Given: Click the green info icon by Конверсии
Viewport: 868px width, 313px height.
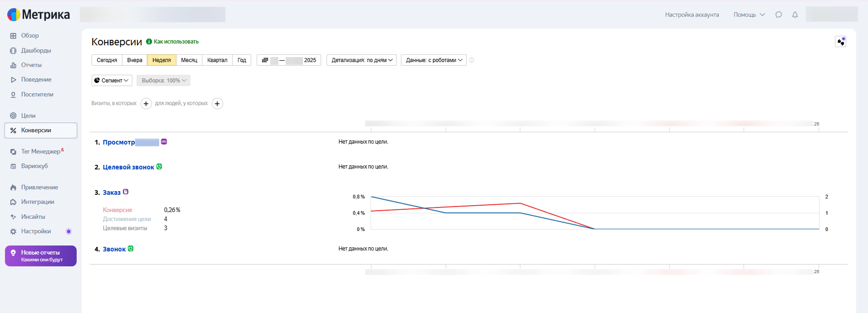Looking at the screenshot, I should [149, 42].
